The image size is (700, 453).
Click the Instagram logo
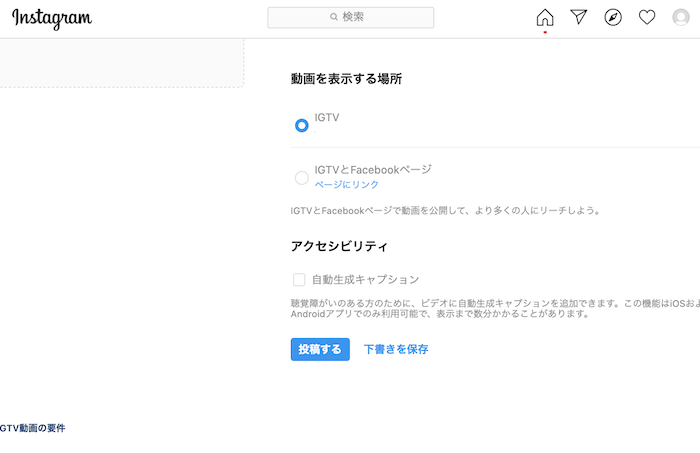pyautogui.click(x=52, y=18)
